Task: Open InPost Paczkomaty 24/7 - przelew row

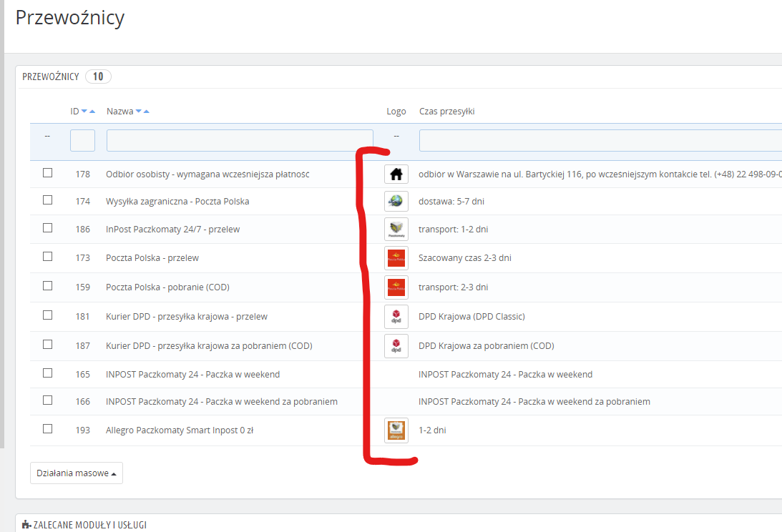Action: click(x=172, y=230)
